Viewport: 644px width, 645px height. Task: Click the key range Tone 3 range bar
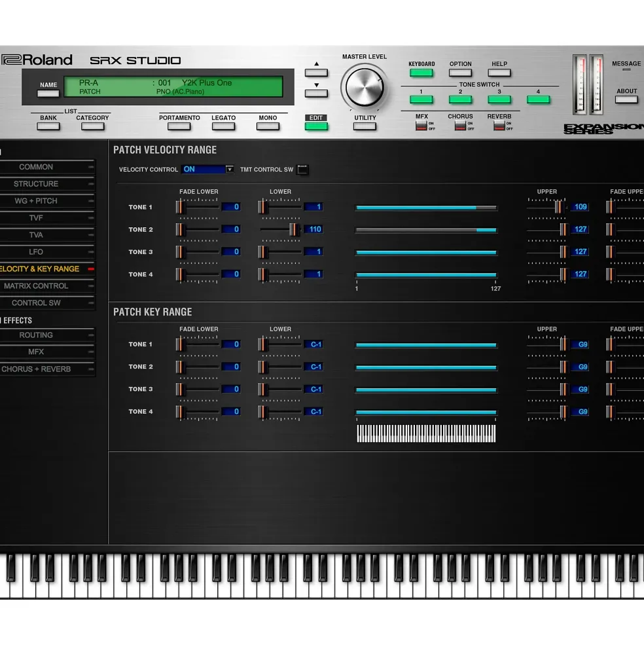coord(427,390)
